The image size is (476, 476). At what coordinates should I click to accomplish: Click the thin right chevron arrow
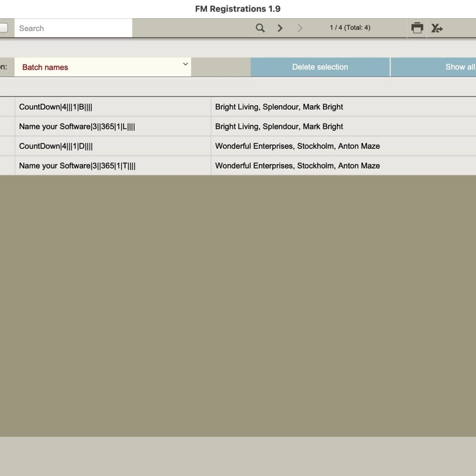300,28
